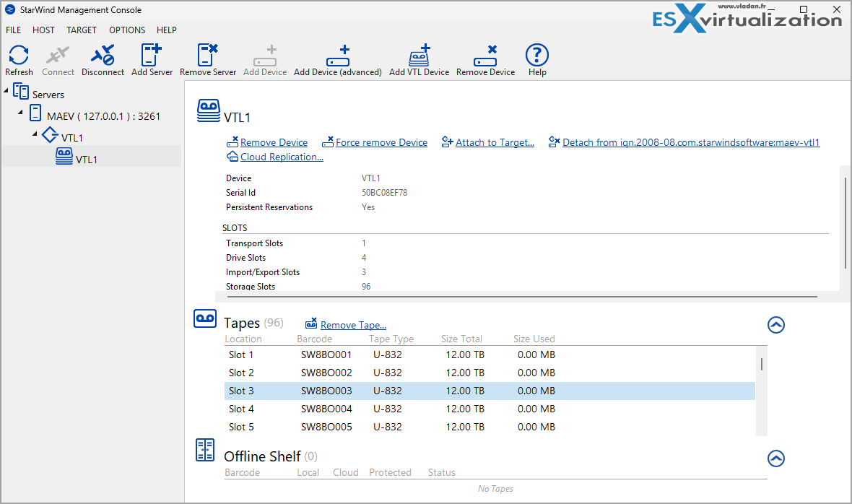Open Cloud Replication dialog
This screenshot has width=852, height=504.
[x=281, y=157]
